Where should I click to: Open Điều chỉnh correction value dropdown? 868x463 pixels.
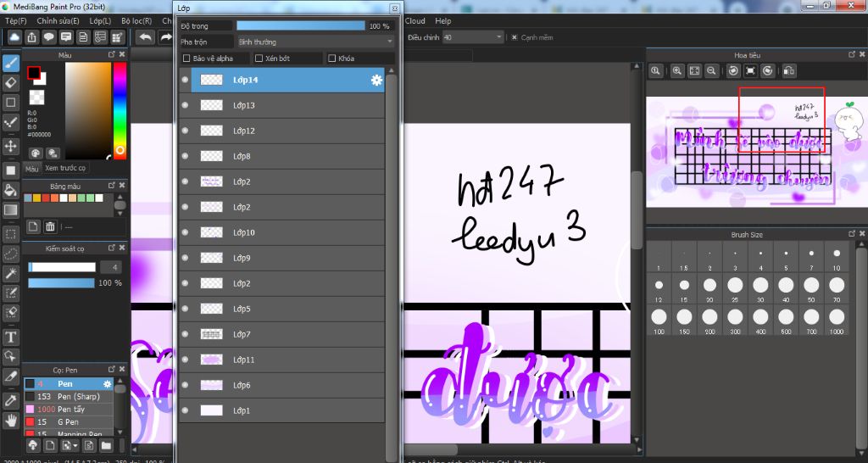pyautogui.click(x=473, y=37)
